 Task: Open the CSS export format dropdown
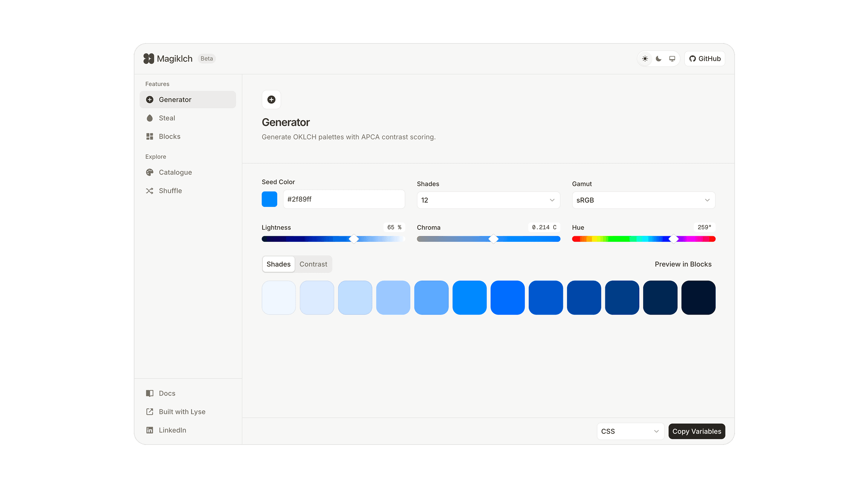630,431
